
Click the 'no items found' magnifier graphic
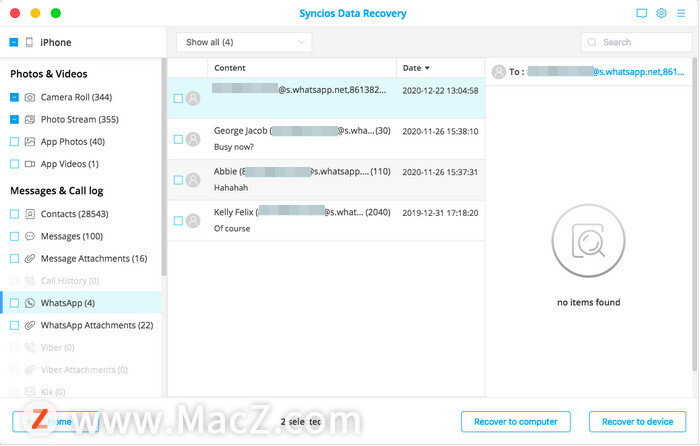[588, 241]
